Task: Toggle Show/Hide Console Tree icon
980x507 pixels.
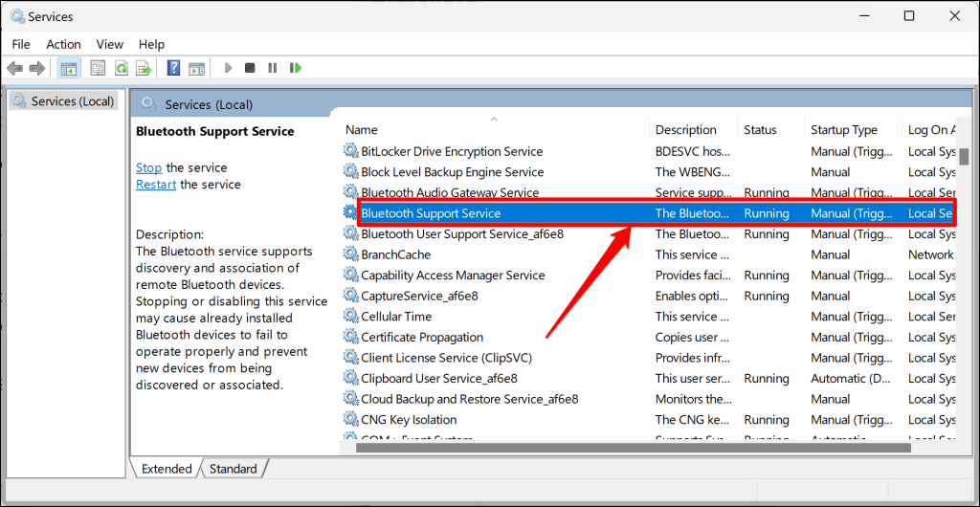Action: (68, 68)
